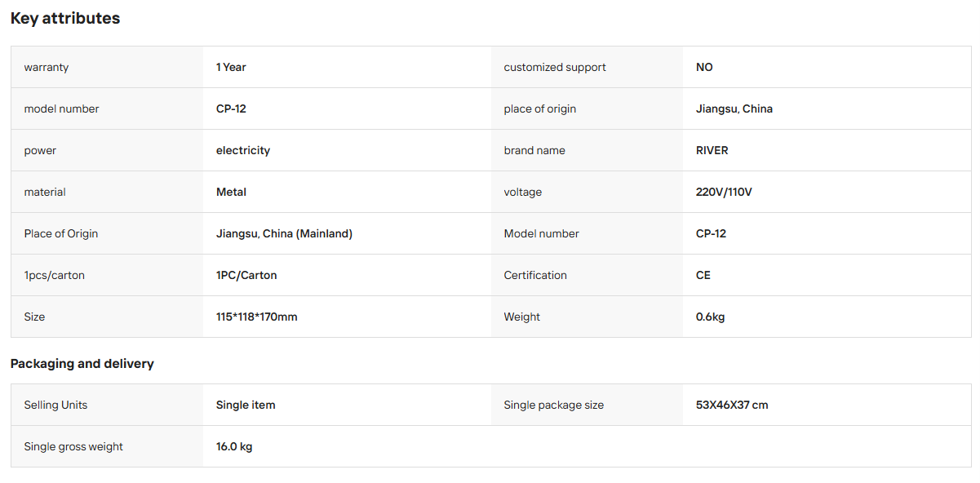980x483 pixels.
Task: Select the electricity power value
Action: coord(243,150)
